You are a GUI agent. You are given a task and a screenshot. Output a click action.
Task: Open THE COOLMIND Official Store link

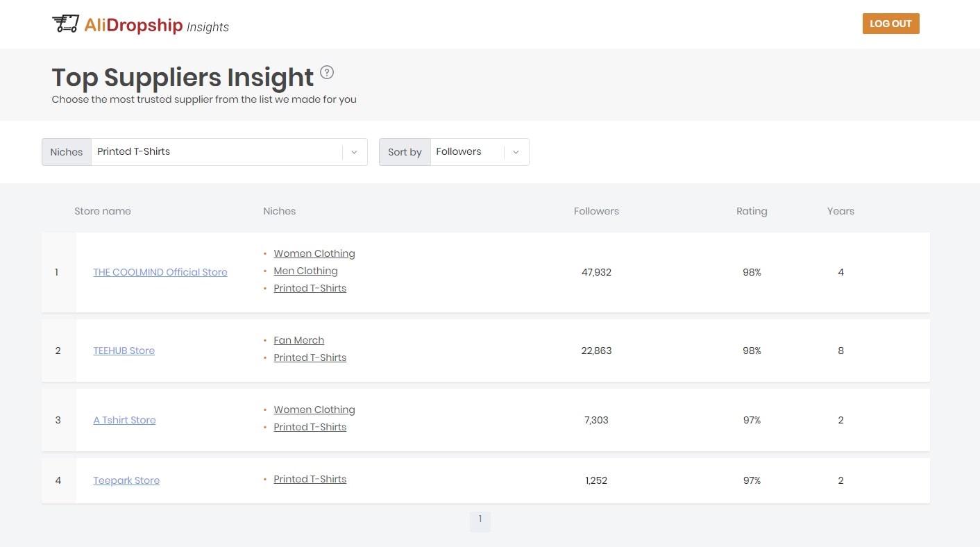160,272
